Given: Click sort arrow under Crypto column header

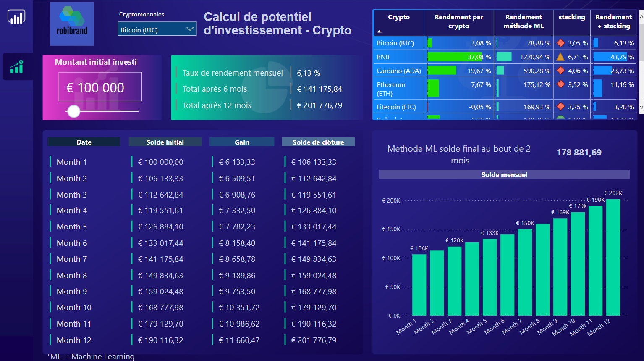Looking at the screenshot, I should tap(379, 32).
